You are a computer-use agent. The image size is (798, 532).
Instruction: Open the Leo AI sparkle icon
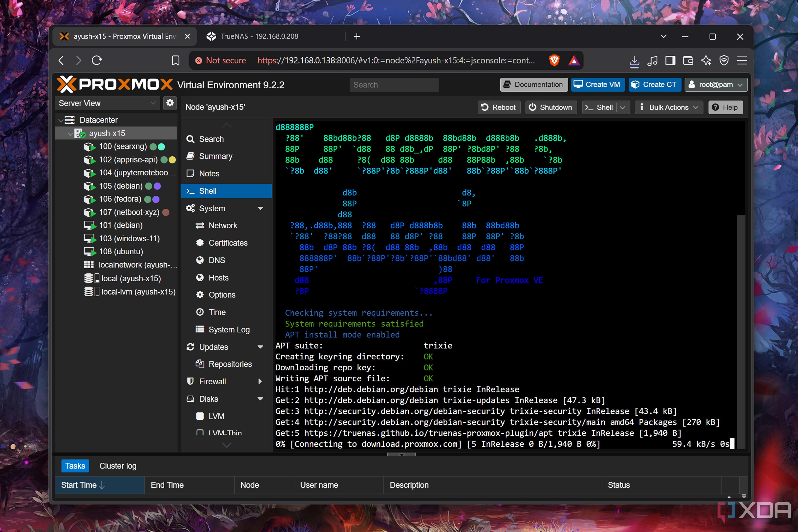click(706, 60)
